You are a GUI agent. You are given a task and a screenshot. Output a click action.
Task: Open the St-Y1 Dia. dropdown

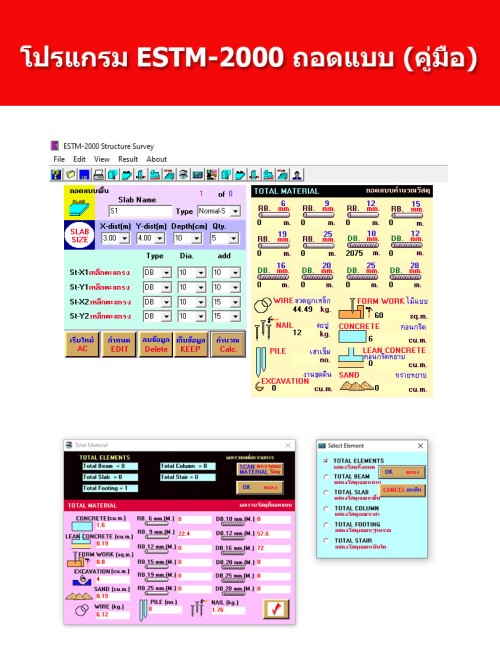coord(200,287)
